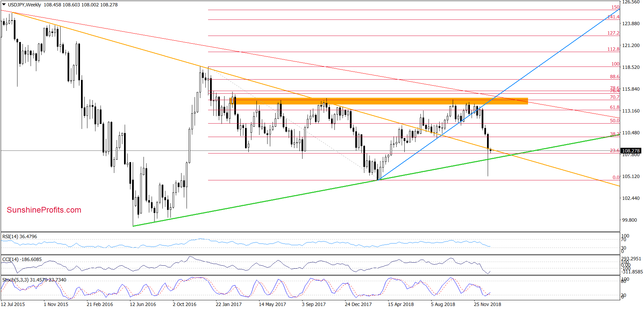Select the price axis value 113.160
The width and height of the screenshot is (644, 309).
[x=631, y=111]
